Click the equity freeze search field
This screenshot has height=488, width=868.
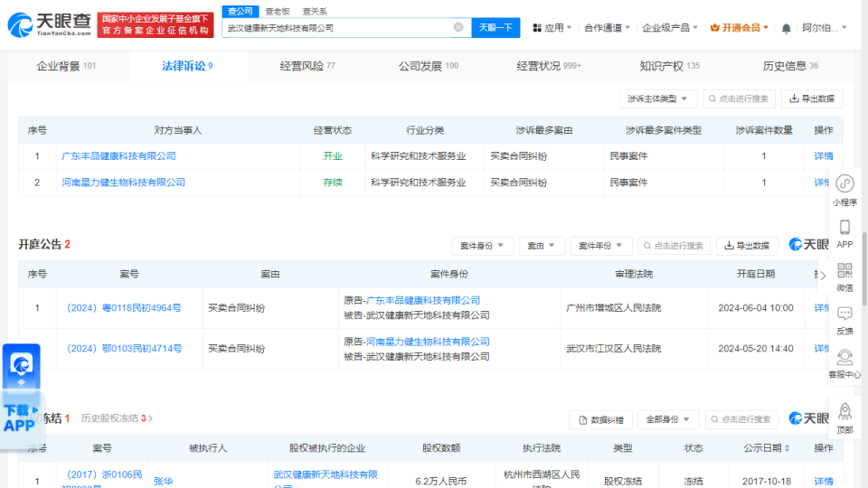pos(741,420)
